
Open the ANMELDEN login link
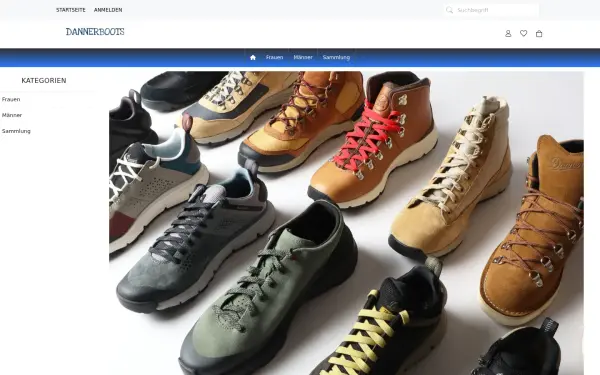click(x=108, y=10)
